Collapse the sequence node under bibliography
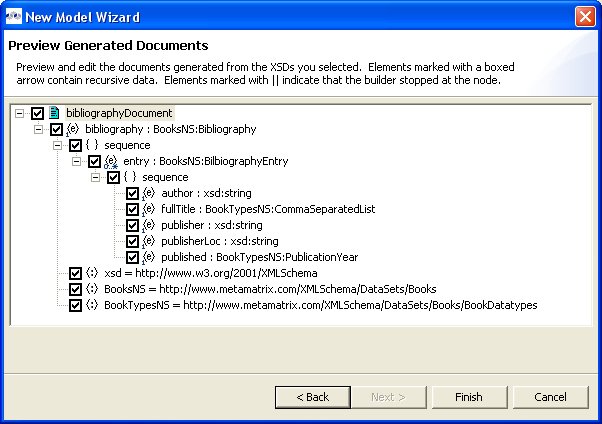Image resolution: width=602 pixels, height=424 pixels. coord(58,145)
